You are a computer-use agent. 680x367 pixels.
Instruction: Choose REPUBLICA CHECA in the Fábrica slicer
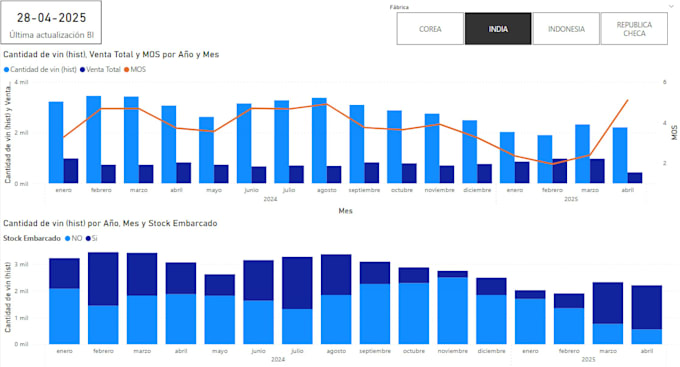(634, 29)
